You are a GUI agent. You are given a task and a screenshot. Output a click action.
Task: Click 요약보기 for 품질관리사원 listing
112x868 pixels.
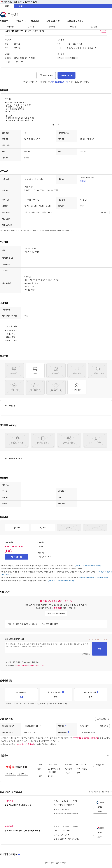tap(100, 807)
